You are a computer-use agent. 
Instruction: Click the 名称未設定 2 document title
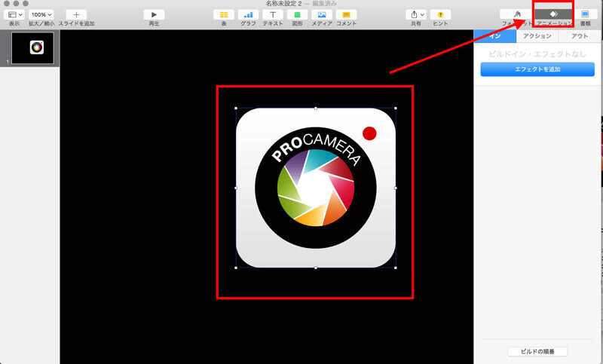(284, 4)
